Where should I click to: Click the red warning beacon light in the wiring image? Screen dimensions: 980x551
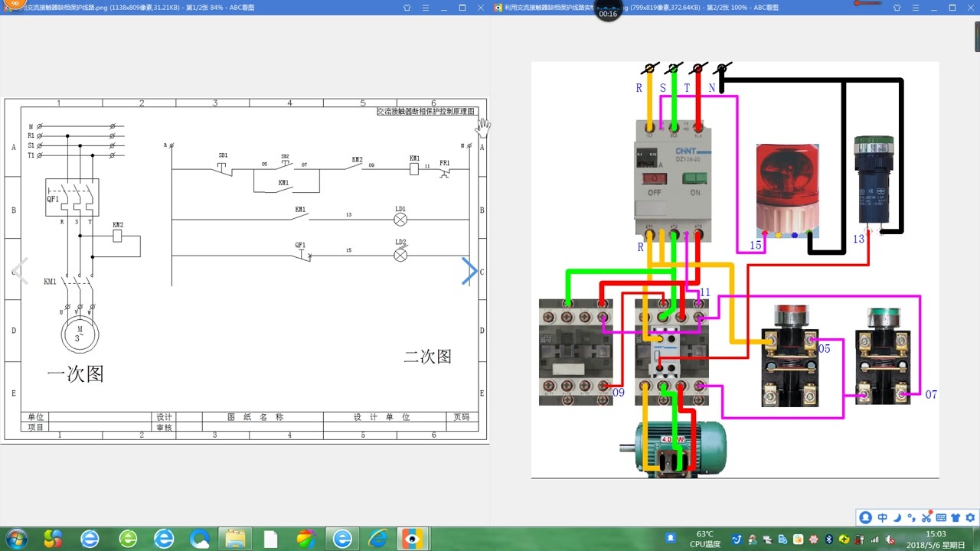click(787, 190)
